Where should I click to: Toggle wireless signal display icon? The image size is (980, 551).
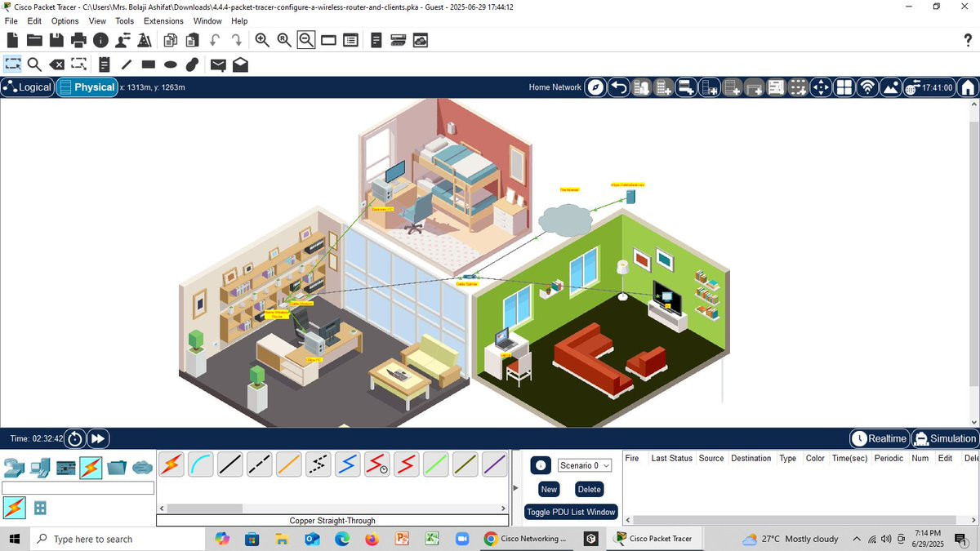point(867,87)
